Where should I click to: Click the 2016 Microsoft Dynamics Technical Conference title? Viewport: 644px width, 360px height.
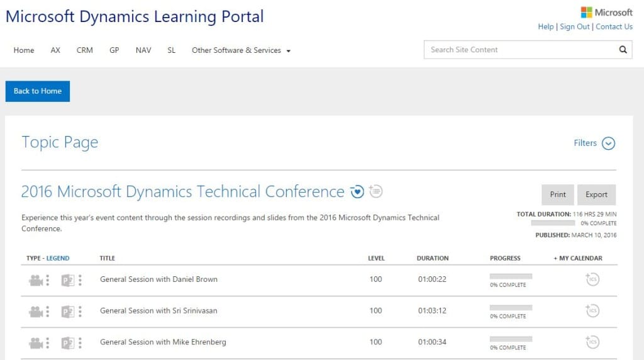click(x=183, y=191)
